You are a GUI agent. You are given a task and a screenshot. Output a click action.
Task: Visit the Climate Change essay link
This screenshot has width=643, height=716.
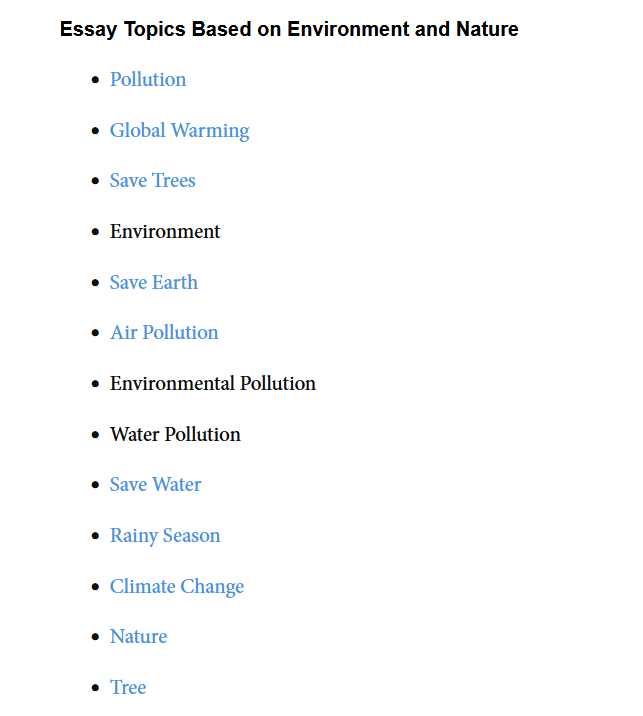point(176,587)
